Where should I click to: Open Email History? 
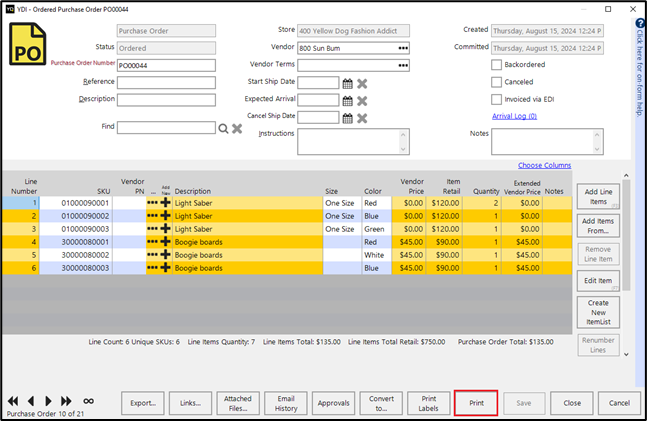tap(286, 403)
